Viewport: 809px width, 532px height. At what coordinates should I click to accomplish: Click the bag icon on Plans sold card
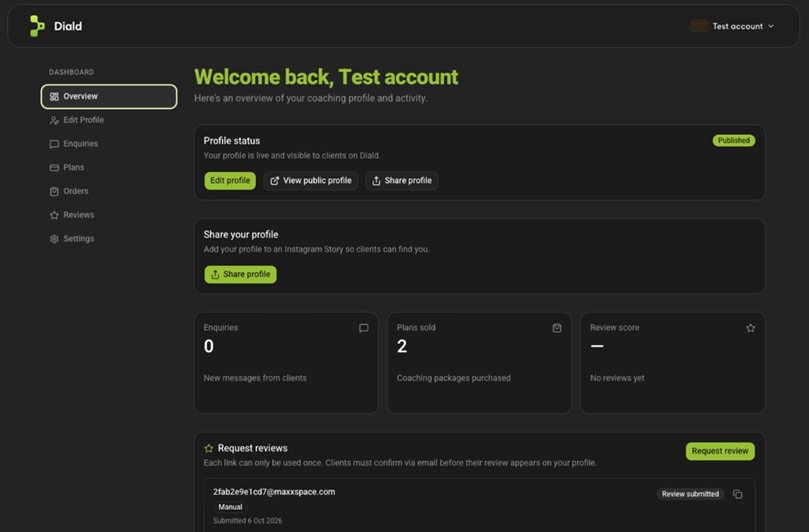557,328
